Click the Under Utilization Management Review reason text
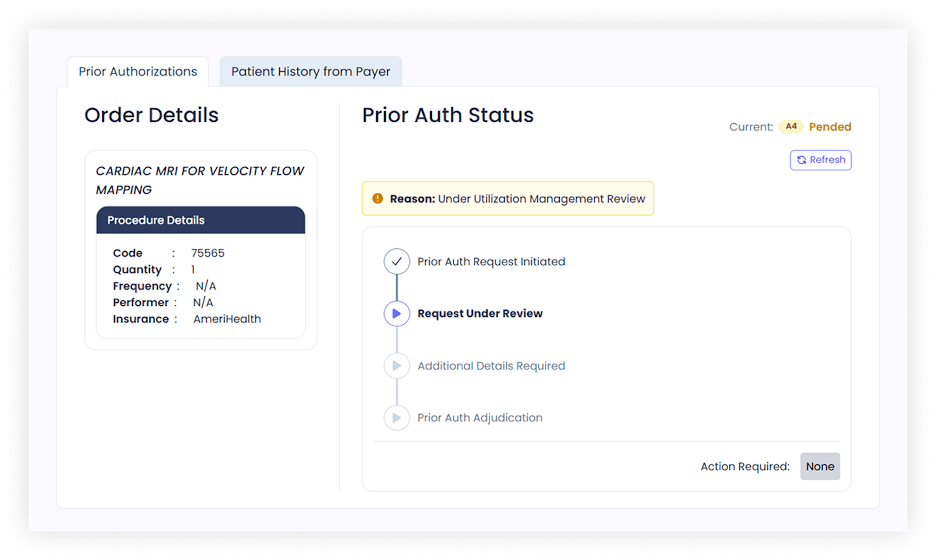This screenshot has height=560, width=936. (541, 199)
